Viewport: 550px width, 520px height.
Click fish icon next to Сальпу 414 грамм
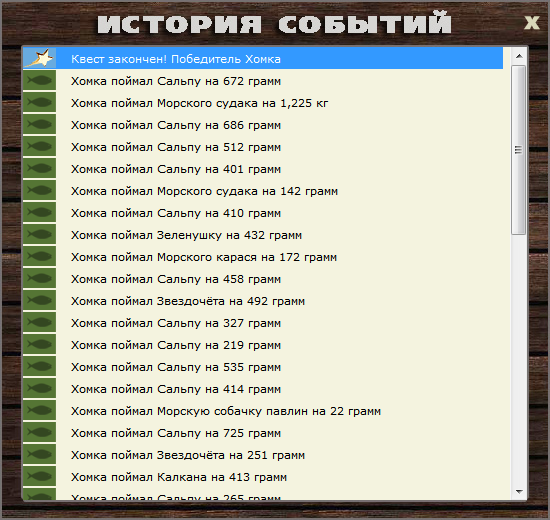39,388
